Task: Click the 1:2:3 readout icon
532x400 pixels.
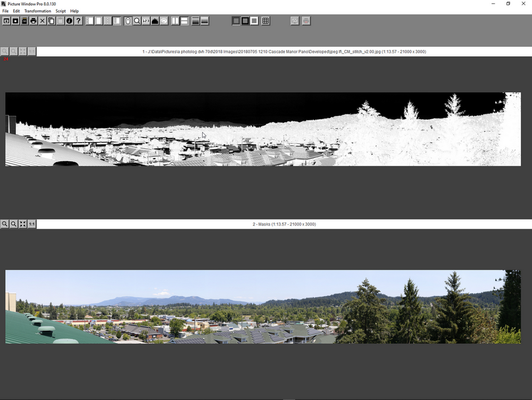Action: (x=146, y=21)
